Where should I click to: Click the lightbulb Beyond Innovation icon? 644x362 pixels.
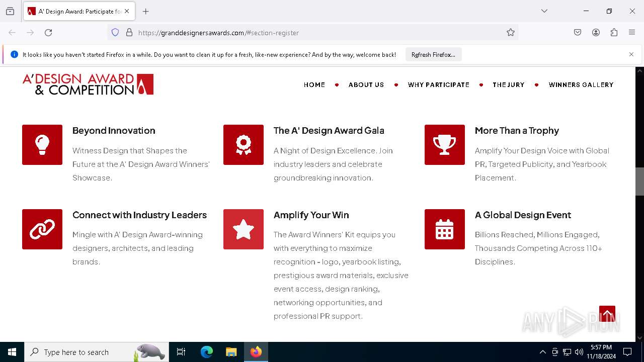click(42, 145)
